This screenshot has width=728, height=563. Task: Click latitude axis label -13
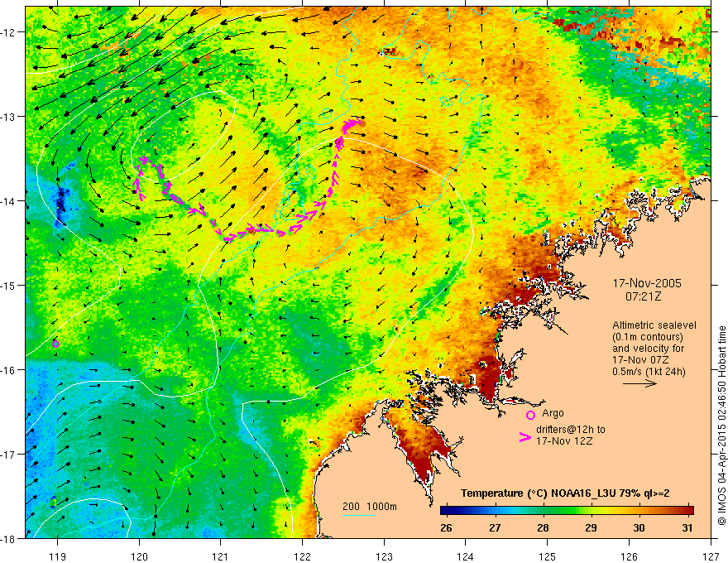click(9, 117)
